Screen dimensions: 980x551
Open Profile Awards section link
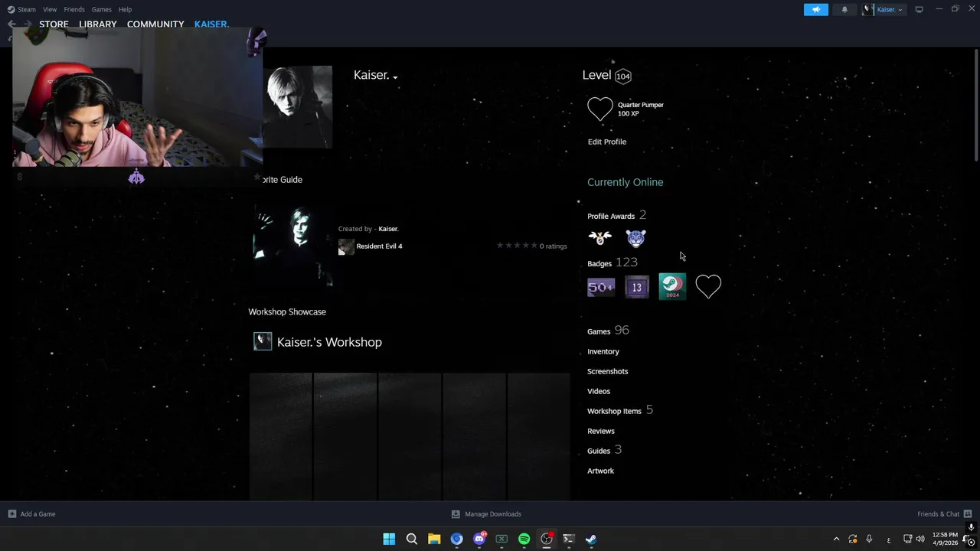pos(611,216)
